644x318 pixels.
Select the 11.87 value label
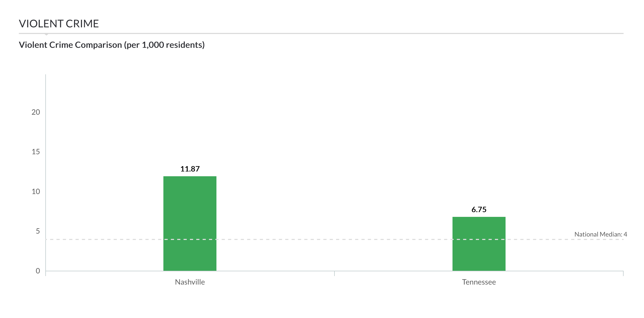click(190, 169)
